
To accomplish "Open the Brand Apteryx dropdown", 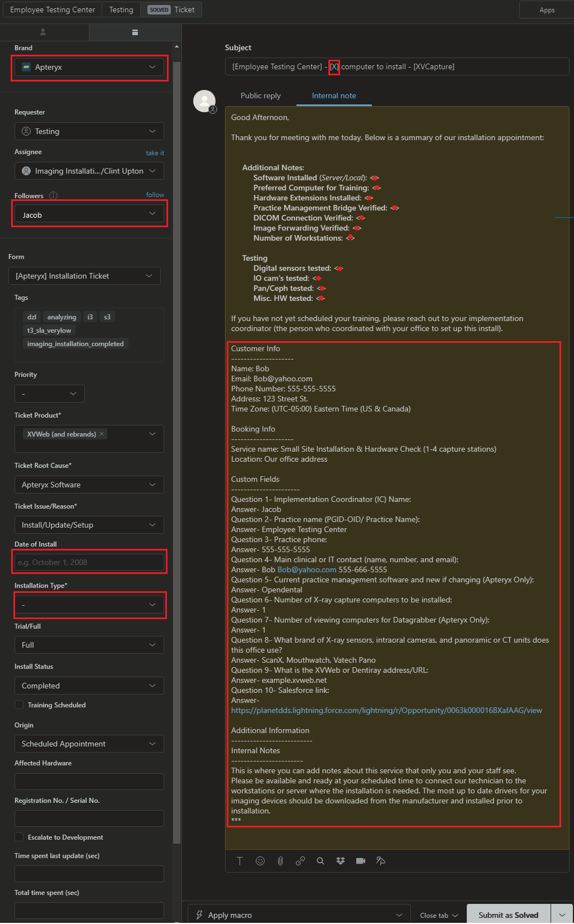I will coord(89,67).
